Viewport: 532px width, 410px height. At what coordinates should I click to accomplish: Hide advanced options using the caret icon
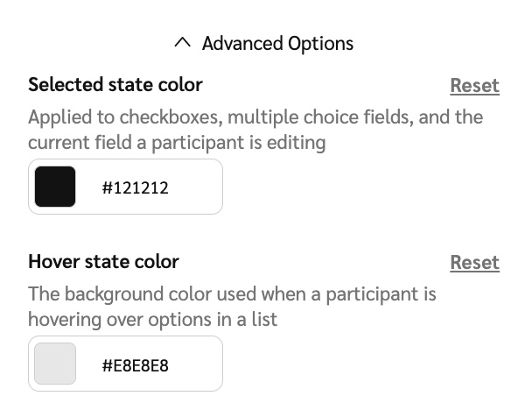pyautogui.click(x=182, y=43)
